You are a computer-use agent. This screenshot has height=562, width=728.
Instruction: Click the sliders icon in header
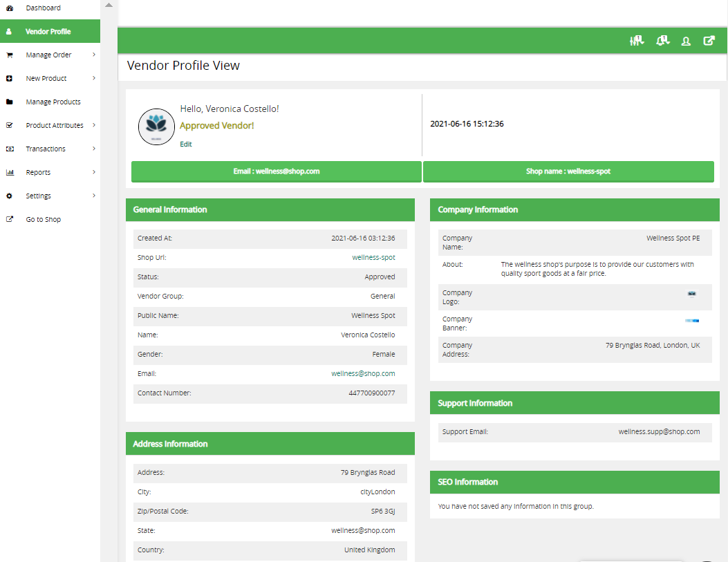(637, 41)
